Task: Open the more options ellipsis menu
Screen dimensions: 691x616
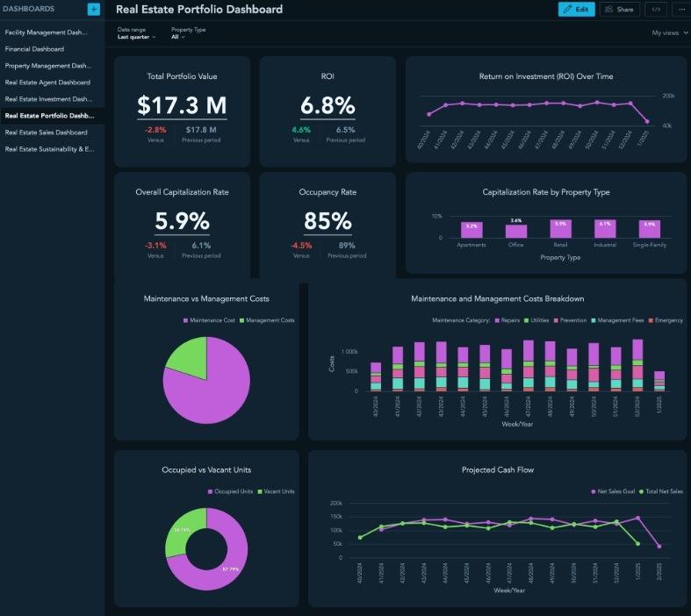Action: pos(680,10)
